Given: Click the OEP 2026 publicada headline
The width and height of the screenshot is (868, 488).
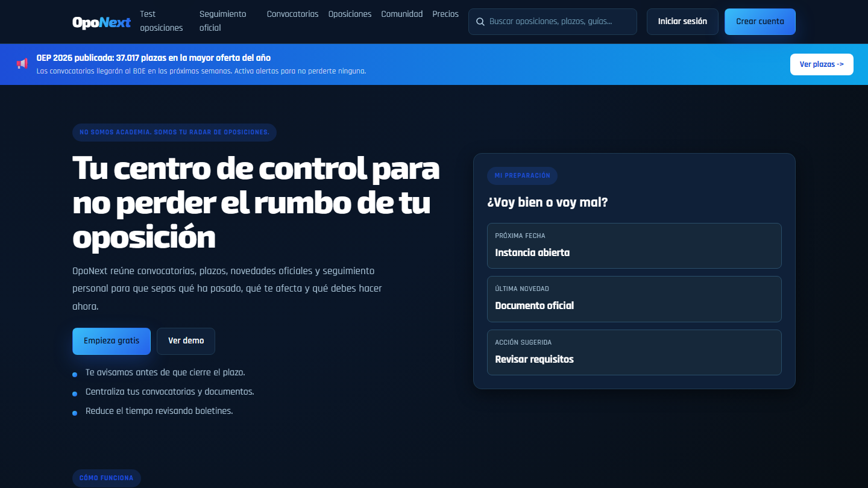Looking at the screenshot, I should coord(154,58).
